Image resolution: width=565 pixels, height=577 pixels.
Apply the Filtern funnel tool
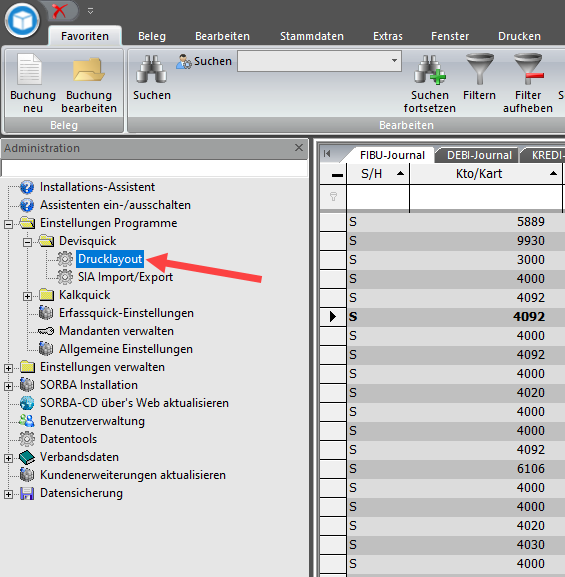coord(479,69)
